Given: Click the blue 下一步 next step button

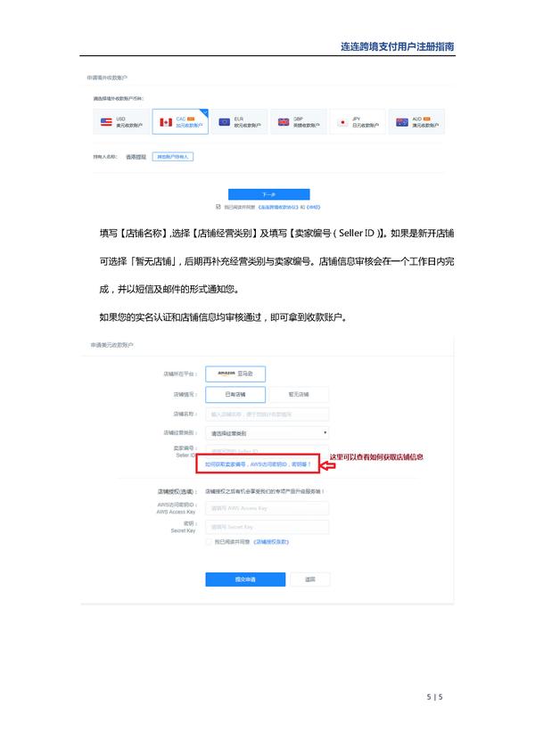Looking at the screenshot, I should 268,194.
